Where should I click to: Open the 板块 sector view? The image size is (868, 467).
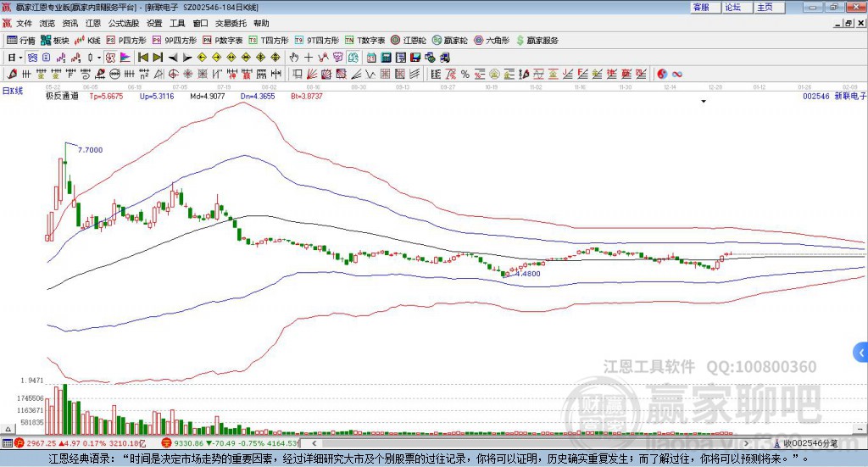point(55,41)
